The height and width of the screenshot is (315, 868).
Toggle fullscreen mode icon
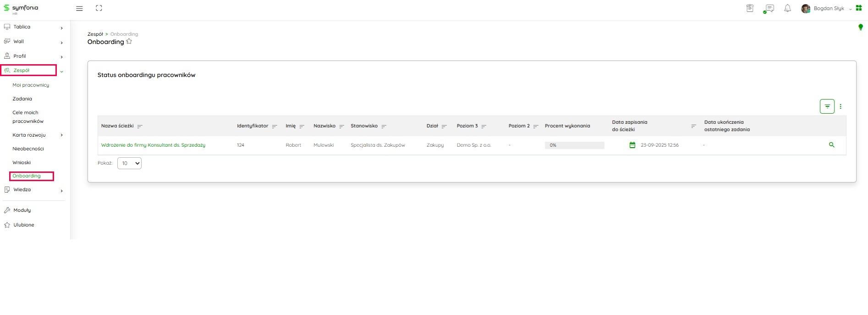[99, 8]
